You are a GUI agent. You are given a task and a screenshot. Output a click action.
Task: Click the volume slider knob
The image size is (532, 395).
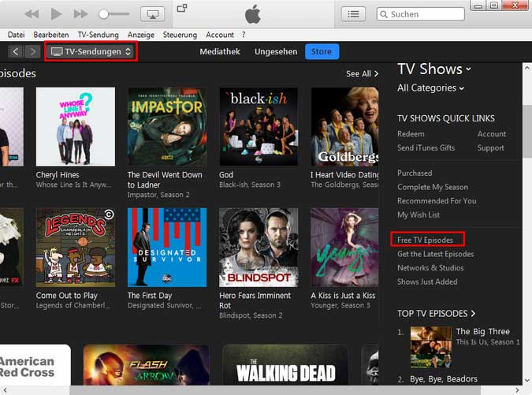[103, 14]
